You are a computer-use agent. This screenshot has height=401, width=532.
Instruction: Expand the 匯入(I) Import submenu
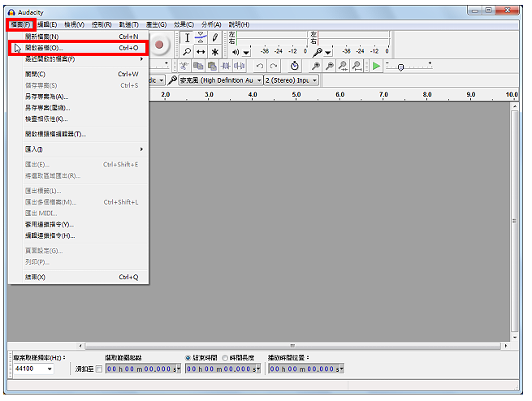point(78,149)
